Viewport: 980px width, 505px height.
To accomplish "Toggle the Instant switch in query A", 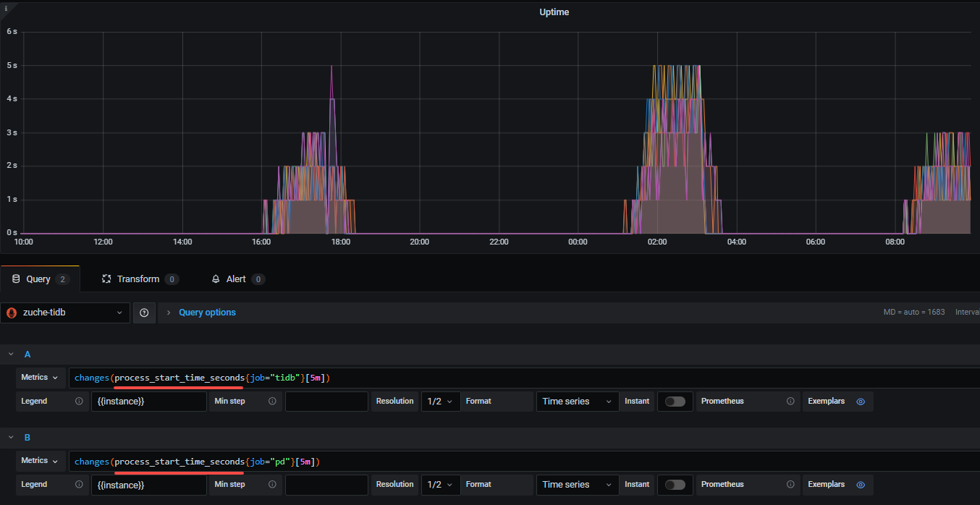I will tap(675, 402).
